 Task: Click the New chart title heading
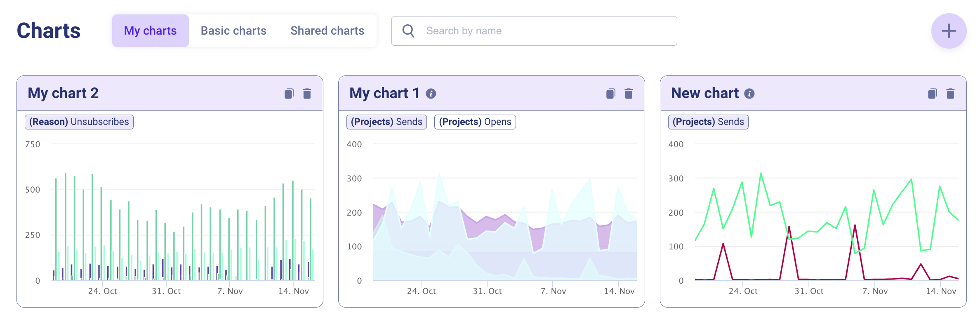[705, 93]
